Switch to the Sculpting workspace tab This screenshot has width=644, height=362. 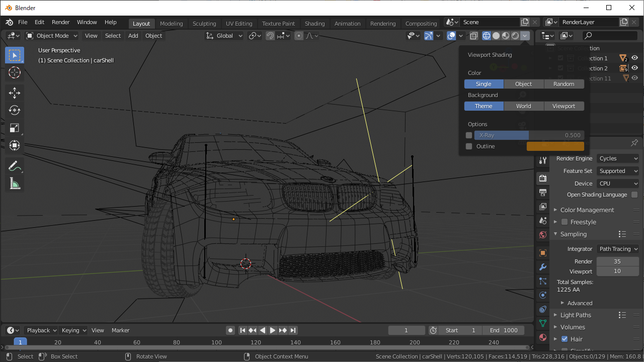(x=204, y=24)
